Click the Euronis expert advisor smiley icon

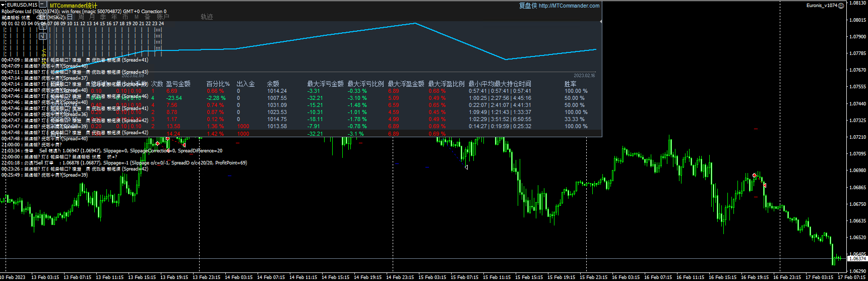841,6
